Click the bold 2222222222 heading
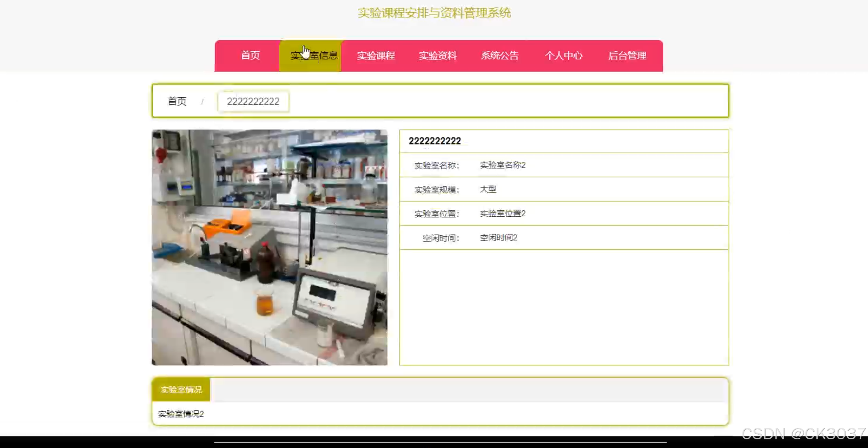868x448 pixels. 434,141
